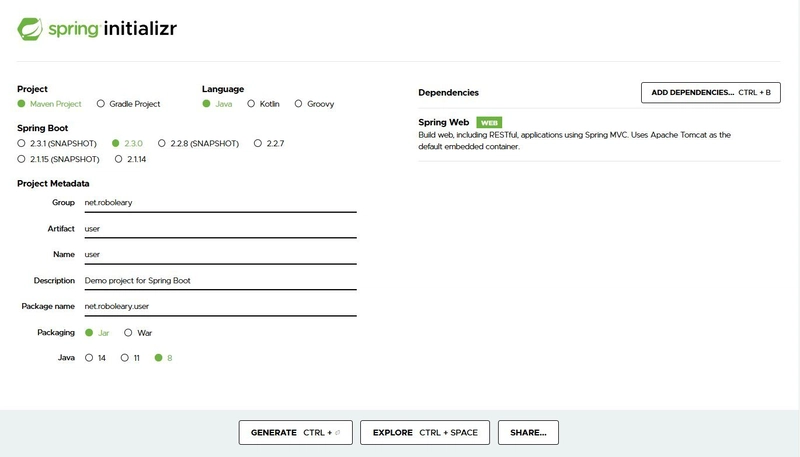800x457 pixels.
Task: Select War packaging option
Action: tap(128, 333)
